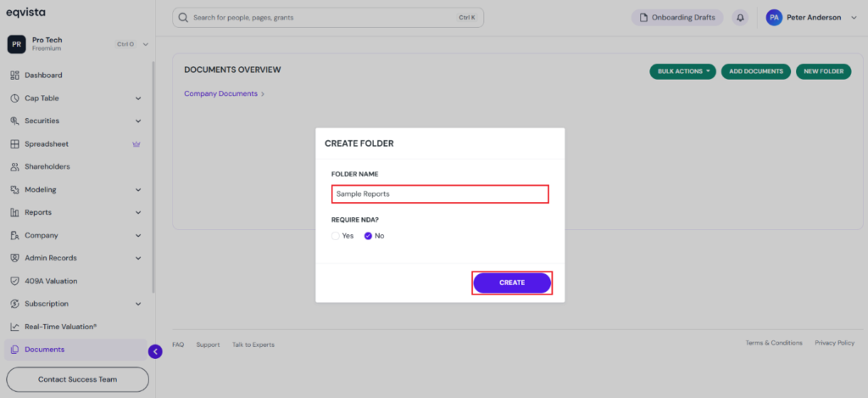Open Shareholders page
Viewport: 868px width, 398px height.
pos(76,167)
